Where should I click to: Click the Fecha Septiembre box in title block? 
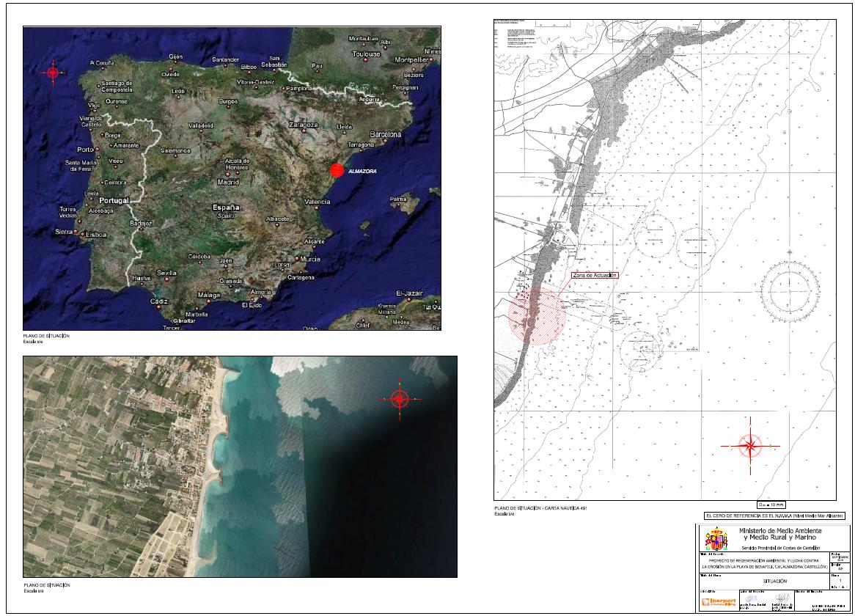tap(840, 557)
